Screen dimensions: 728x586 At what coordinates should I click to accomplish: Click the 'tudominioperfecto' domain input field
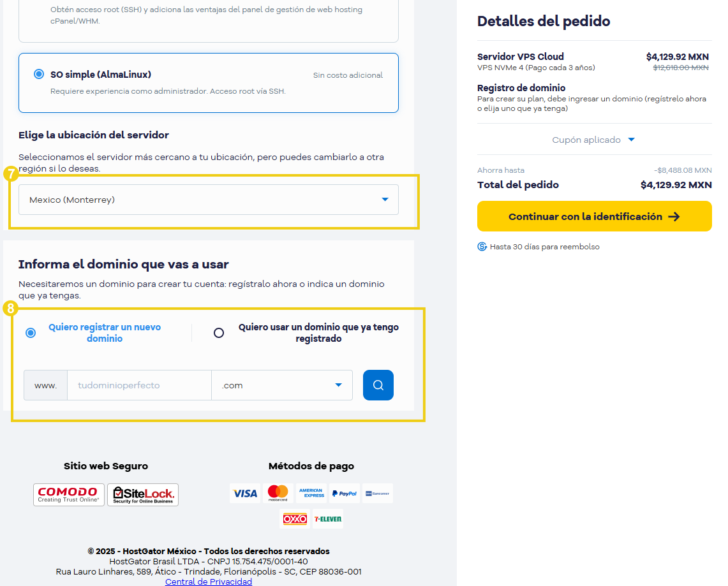tap(138, 385)
